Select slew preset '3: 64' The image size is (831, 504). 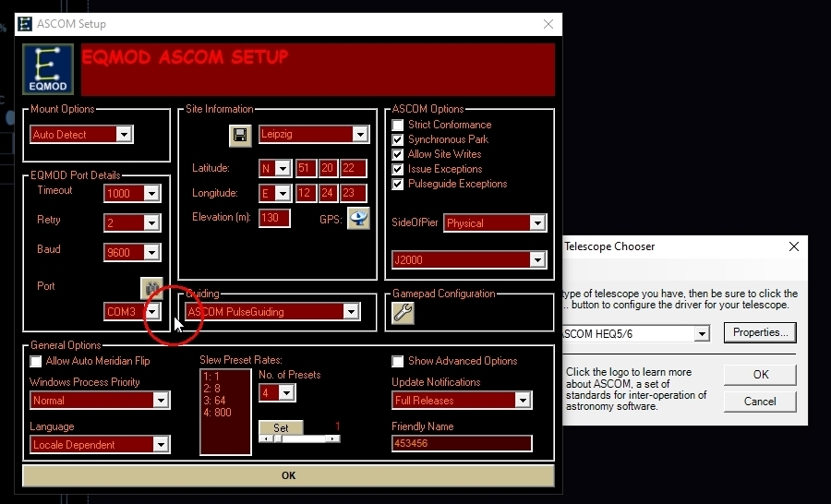click(214, 401)
